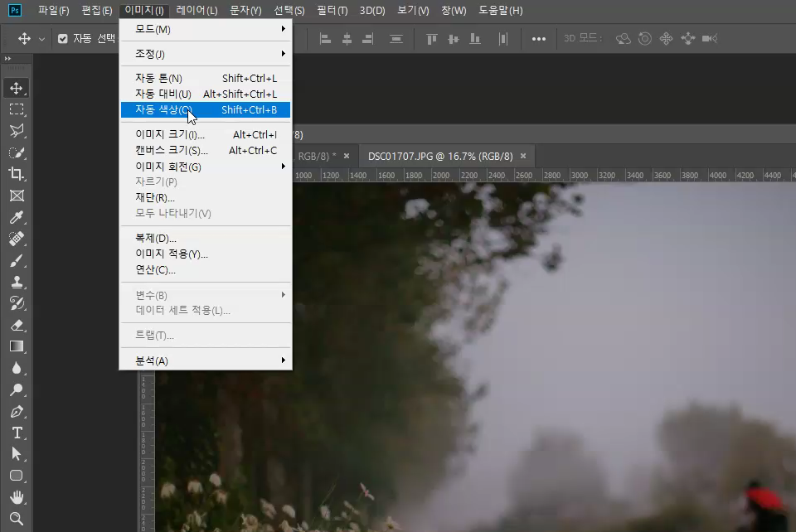
Task: Select the Eyedropper tool
Action: (x=17, y=217)
